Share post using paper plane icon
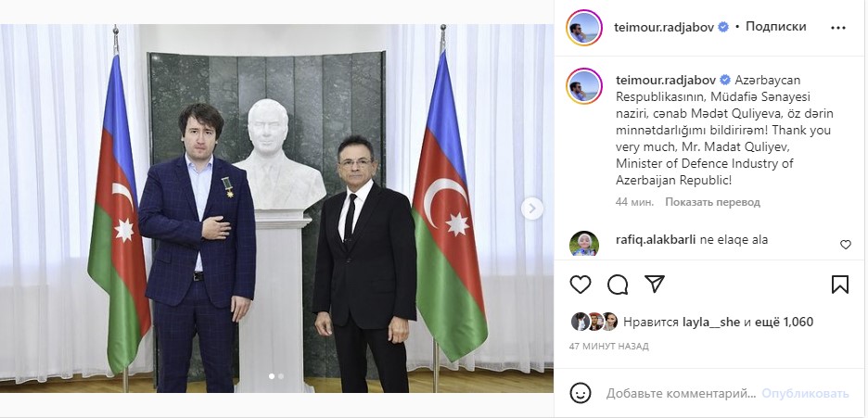 [x=655, y=285]
